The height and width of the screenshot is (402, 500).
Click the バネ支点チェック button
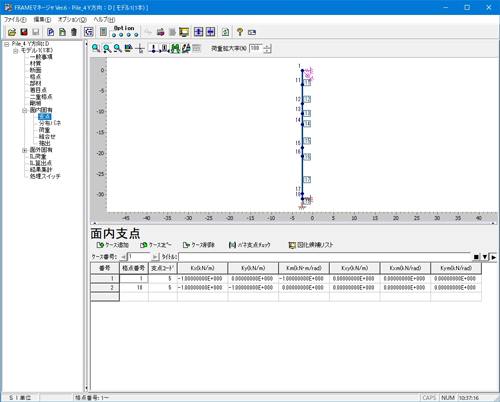pyautogui.click(x=250, y=245)
